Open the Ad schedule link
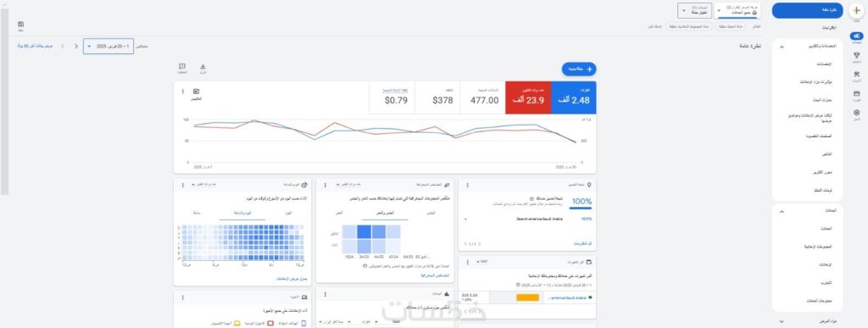Image resolution: width=868 pixels, height=328 pixels. tap(292, 279)
